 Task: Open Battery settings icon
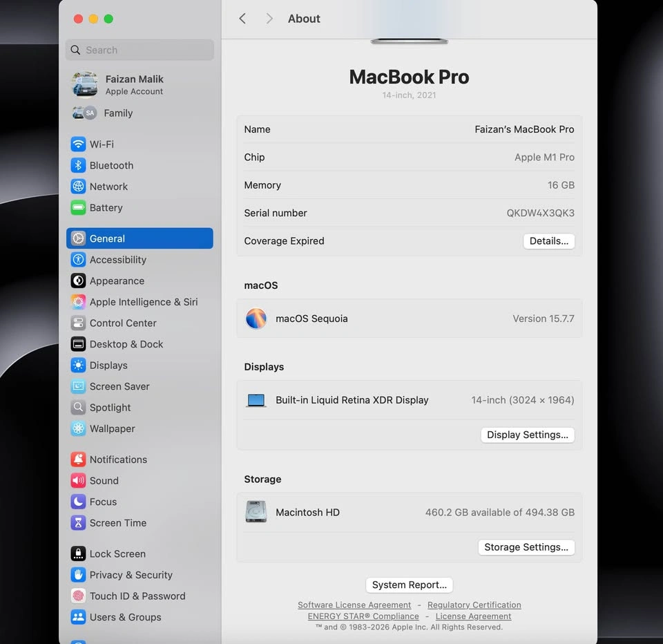78,208
